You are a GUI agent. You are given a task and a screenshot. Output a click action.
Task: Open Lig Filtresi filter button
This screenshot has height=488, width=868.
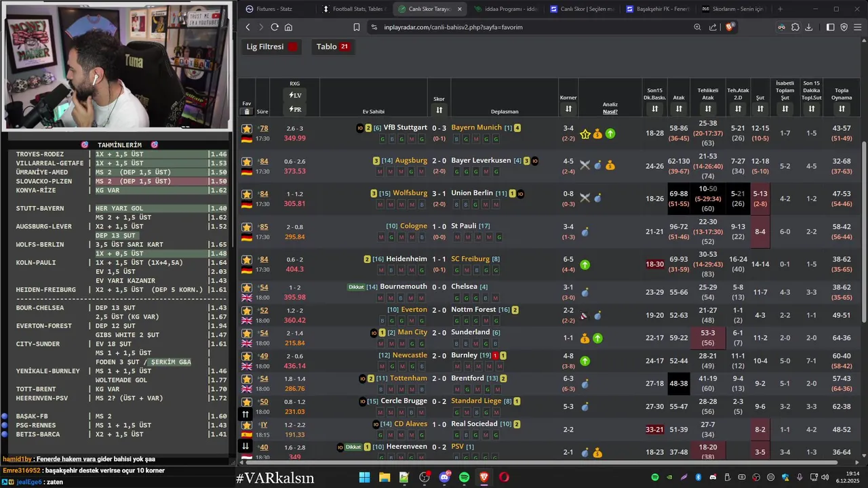click(272, 47)
